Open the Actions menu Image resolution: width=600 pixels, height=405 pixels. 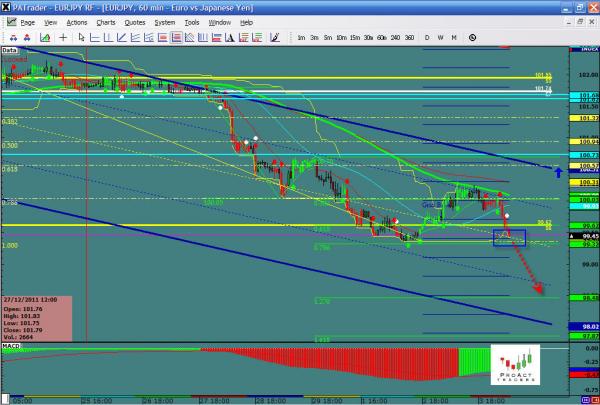(76, 21)
